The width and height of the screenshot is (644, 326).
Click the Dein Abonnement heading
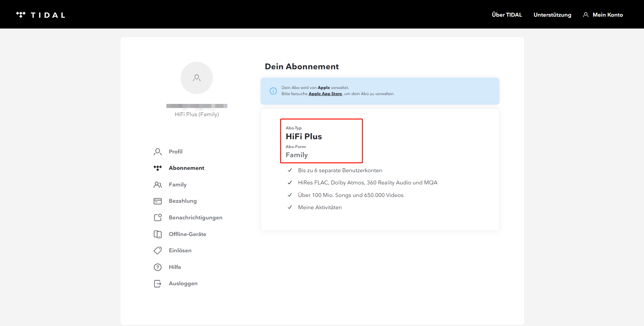click(301, 67)
